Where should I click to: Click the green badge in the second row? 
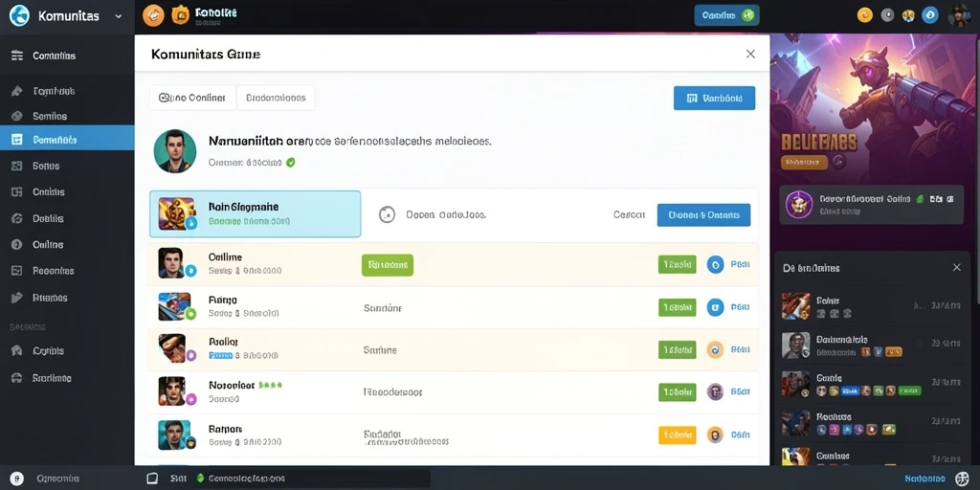tap(677, 307)
